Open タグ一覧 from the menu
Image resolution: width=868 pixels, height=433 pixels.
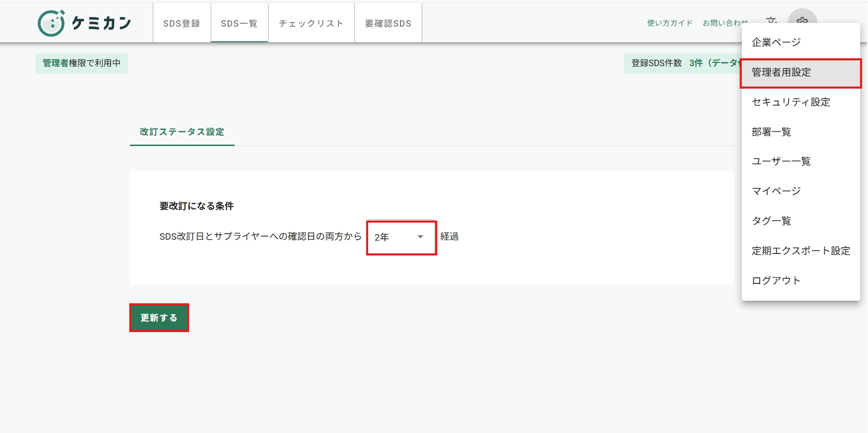pos(772,221)
